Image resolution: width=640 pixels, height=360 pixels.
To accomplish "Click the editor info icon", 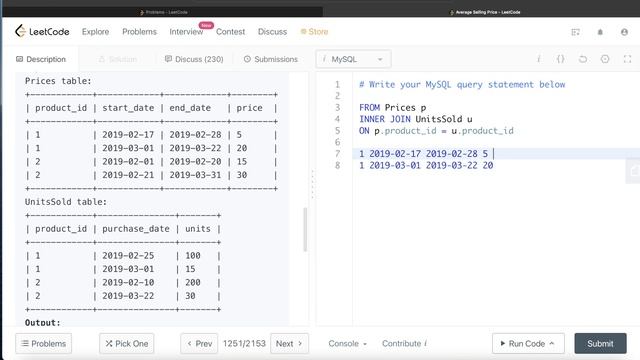I will [x=539, y=59].
